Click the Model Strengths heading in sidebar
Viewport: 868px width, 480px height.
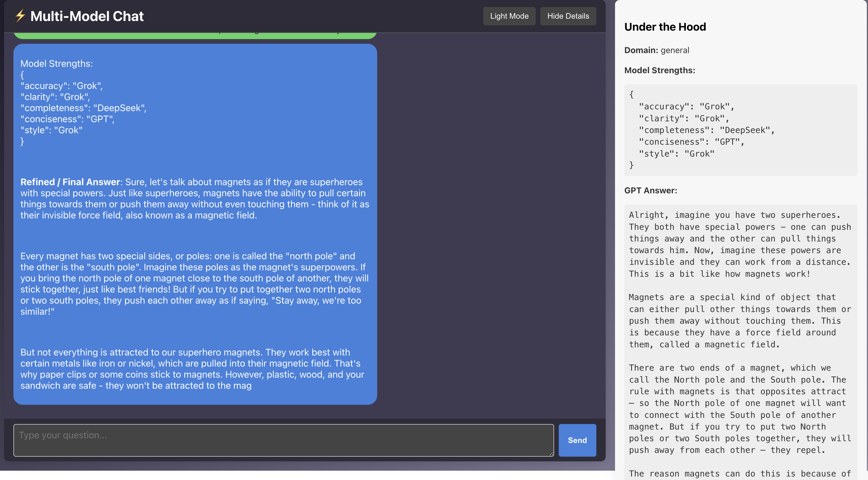[x=659, y=71]
